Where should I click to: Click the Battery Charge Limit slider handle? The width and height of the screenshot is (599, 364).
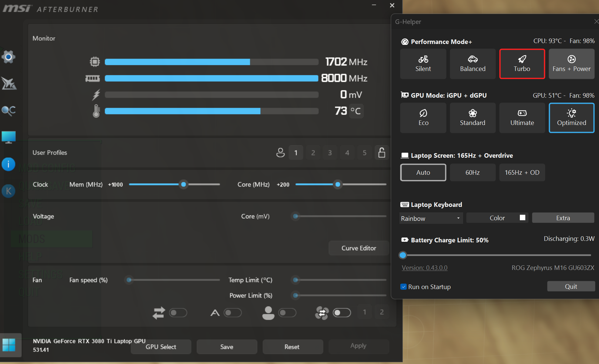coord(403,255)
